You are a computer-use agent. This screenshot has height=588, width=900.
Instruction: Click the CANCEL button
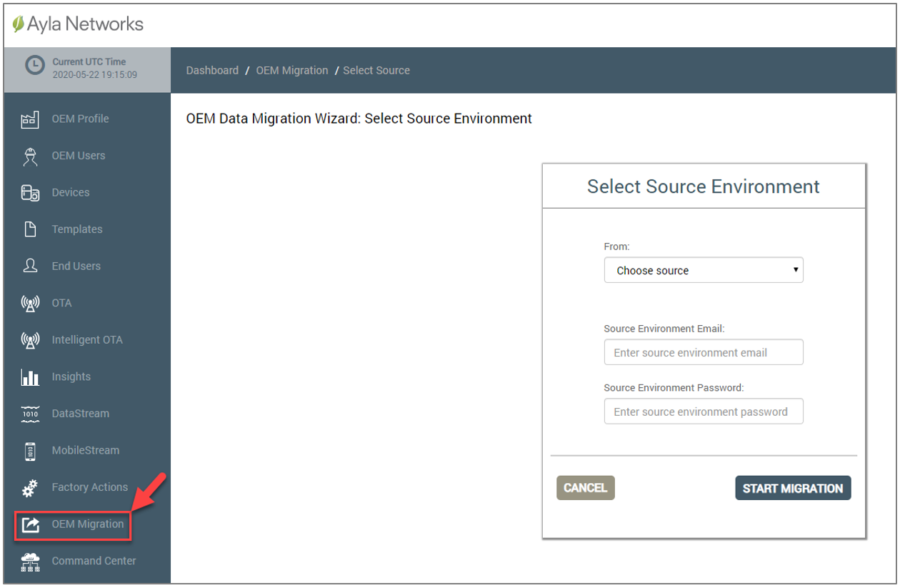[586, 488]
